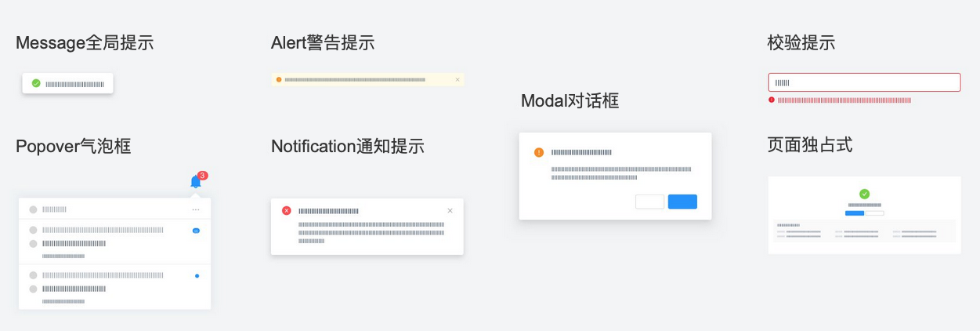Click the red error icon in the Notification card

pyautogui.click(x=287, y=210)
